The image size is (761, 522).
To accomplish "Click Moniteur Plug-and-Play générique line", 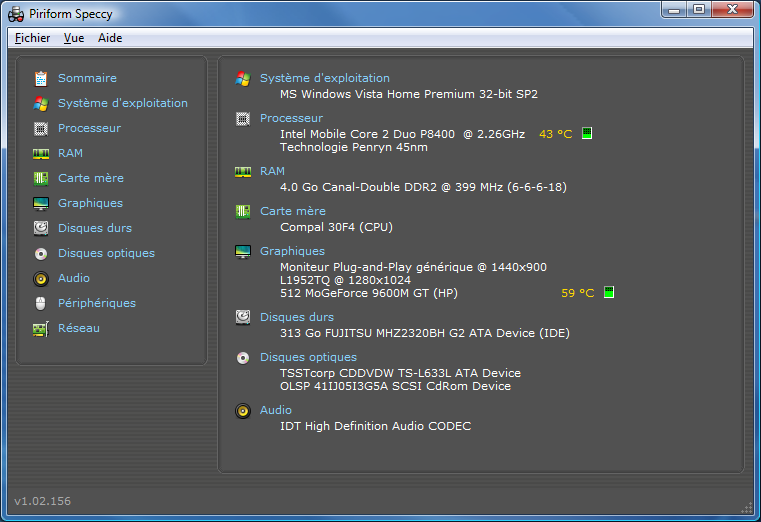I will pos(413,267).
